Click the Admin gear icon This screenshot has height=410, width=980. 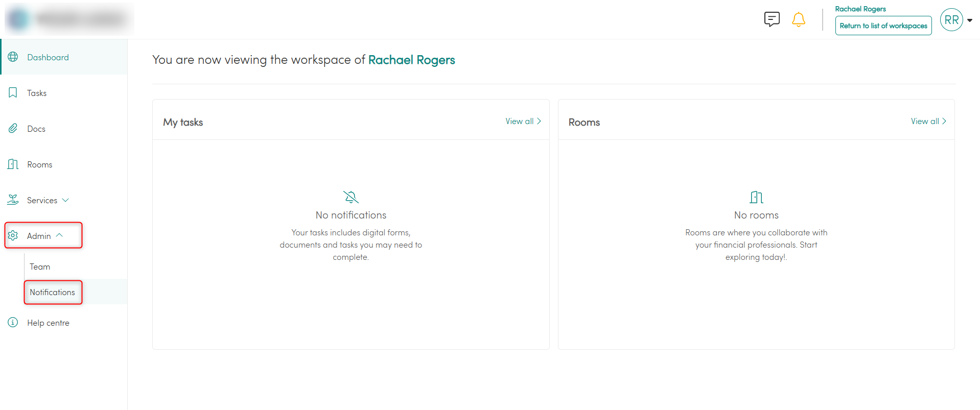click(13, 235)
